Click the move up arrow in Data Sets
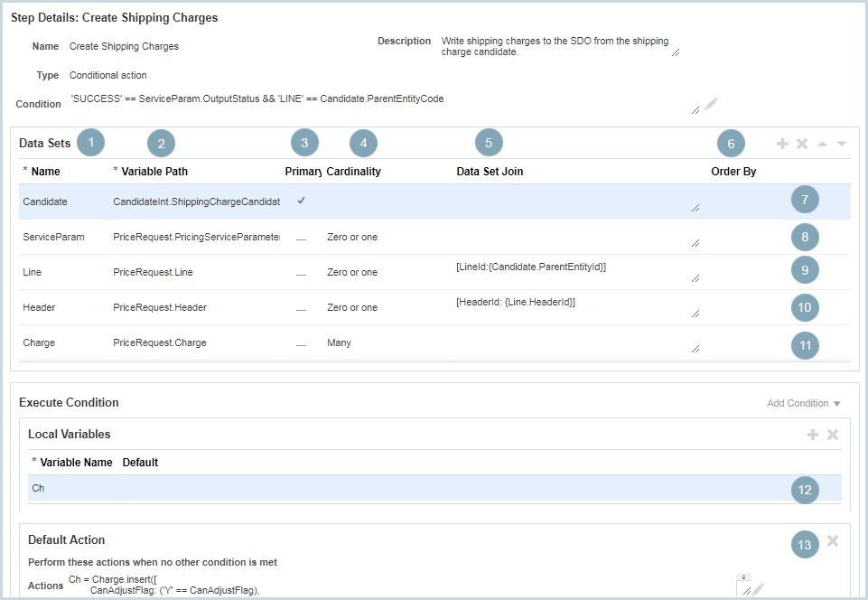868x600 pixels. point(822,144)
